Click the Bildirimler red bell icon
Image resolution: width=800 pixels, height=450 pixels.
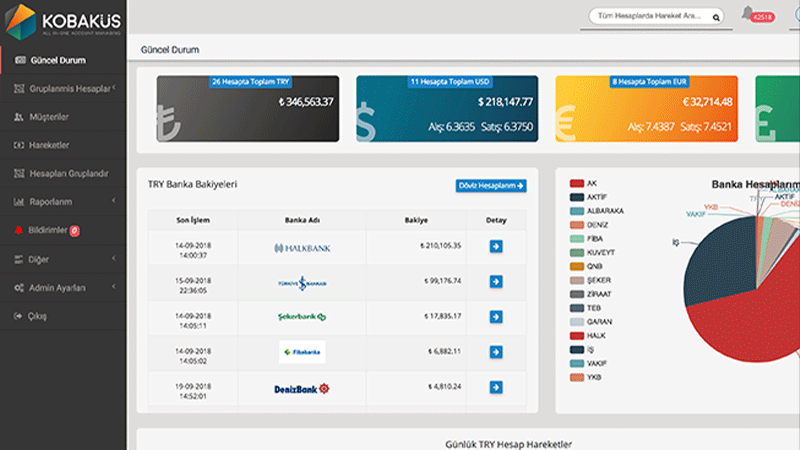[x=18, y=230]
